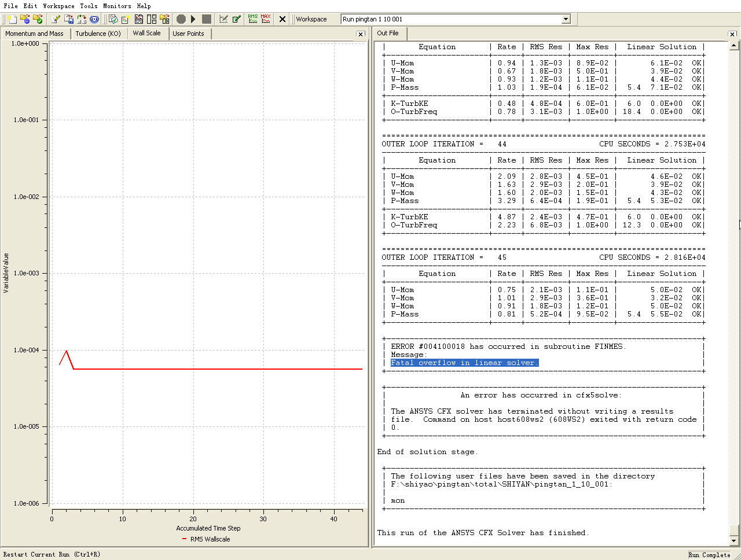Open the Monitors menu
The height and width of the screenshot is (560, 741).
coord(117,6)
